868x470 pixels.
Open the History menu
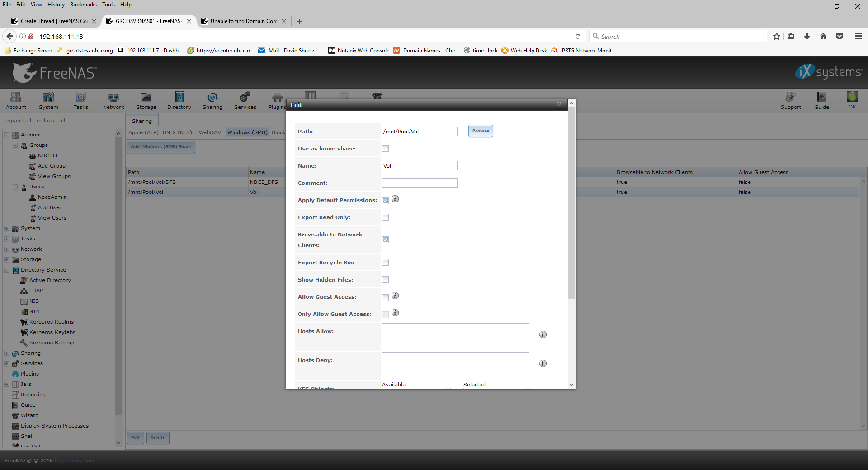pyautogui.click(x=56, y=5)
